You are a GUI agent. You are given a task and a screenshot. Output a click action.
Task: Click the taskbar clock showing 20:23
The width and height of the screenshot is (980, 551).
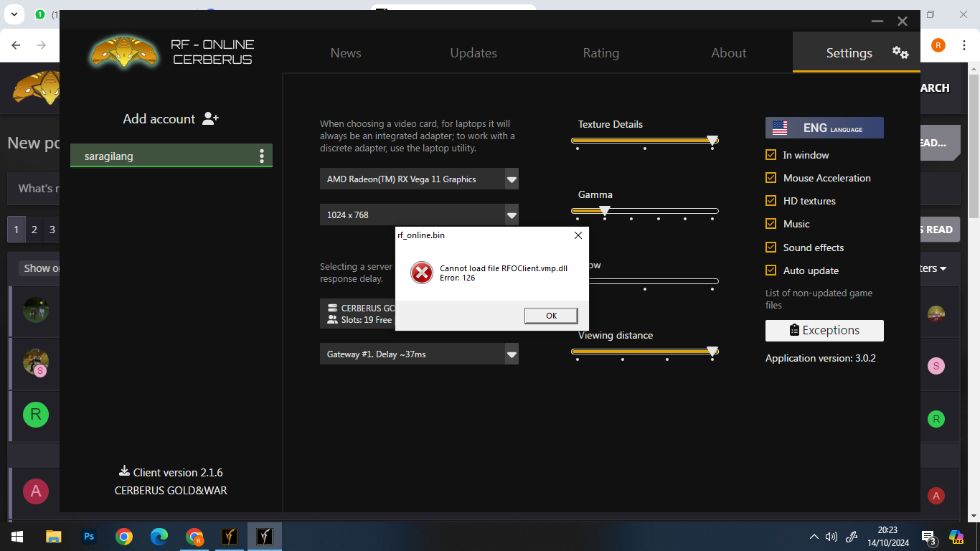[x=887, y=536]
